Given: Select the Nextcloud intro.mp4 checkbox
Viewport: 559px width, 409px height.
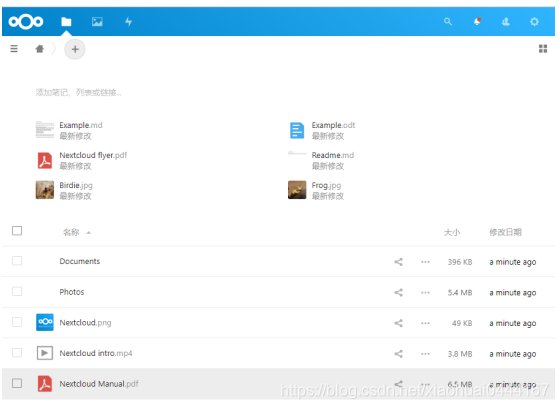Looking at the screenshot, I should tap(17, 353).
